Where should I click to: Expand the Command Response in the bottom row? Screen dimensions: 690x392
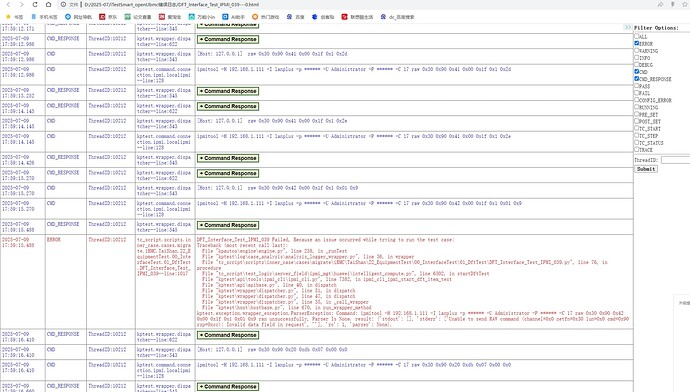pyautogui.click(x=228, y=387)
